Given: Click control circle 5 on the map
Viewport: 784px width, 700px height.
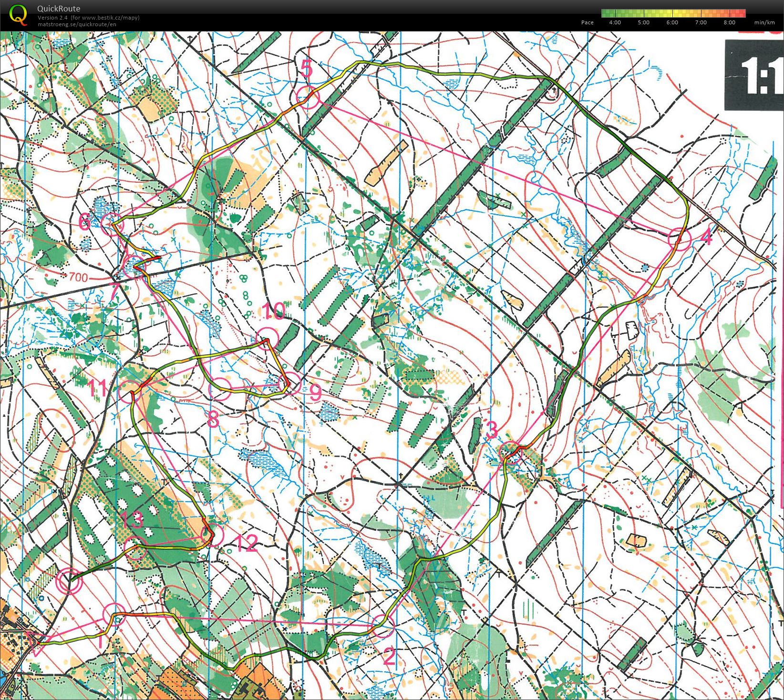Looking at the screenshot, I should click(308, 97).
